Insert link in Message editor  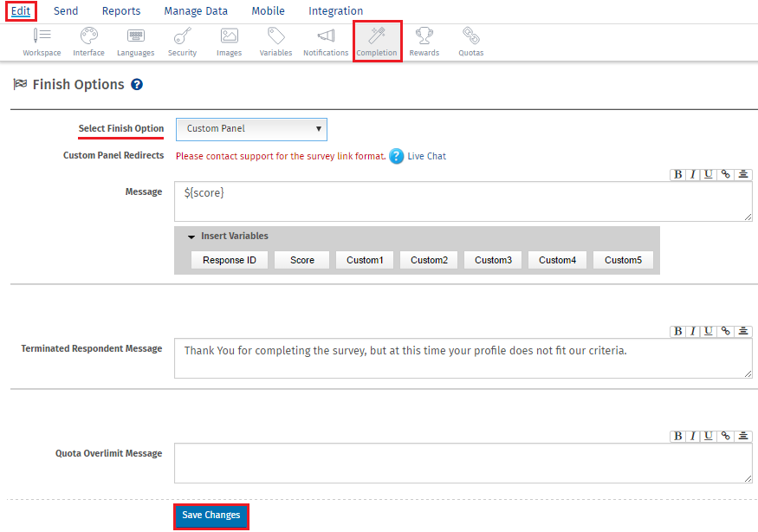pos(726,175)
